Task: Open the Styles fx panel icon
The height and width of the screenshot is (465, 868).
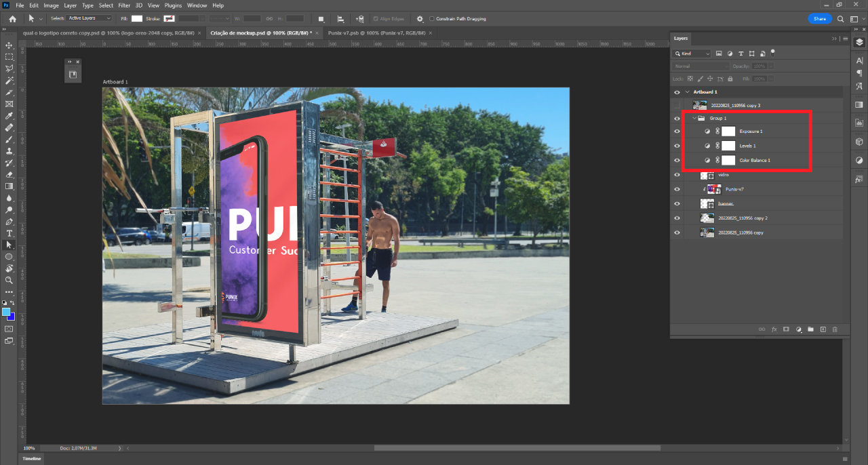Action: click(859, 180)
